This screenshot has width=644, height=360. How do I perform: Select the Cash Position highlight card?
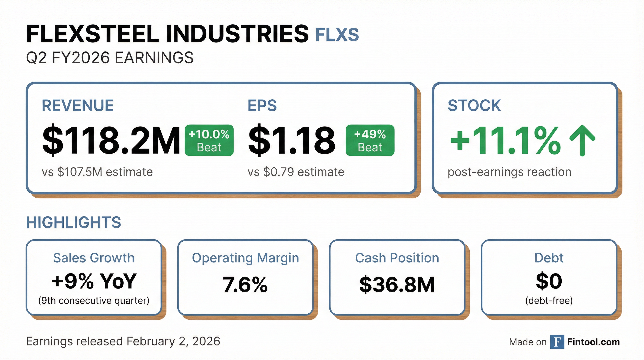pyautogui.click(x=397, y=277)
